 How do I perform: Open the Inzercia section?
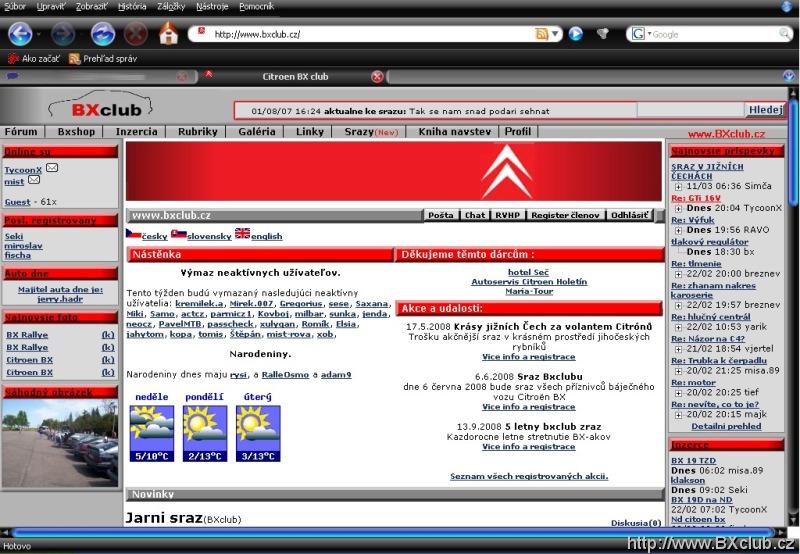click(x=136, y=132)
